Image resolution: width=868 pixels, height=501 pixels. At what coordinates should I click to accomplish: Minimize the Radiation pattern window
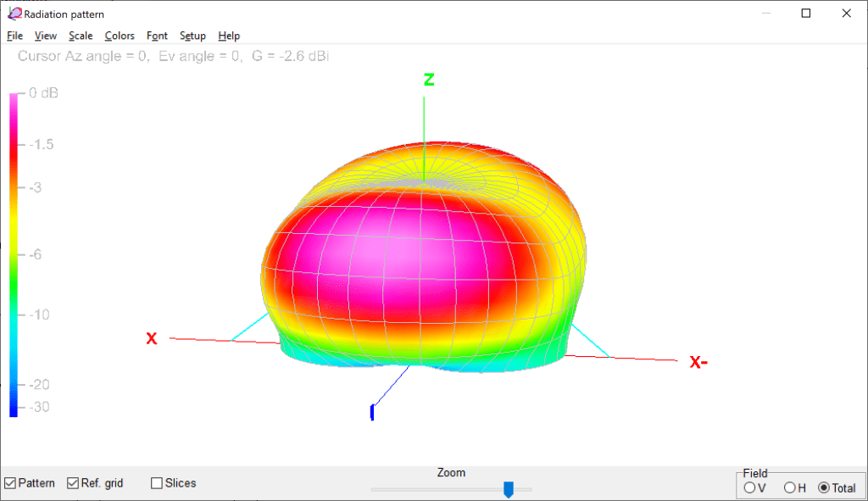[766, 14]
